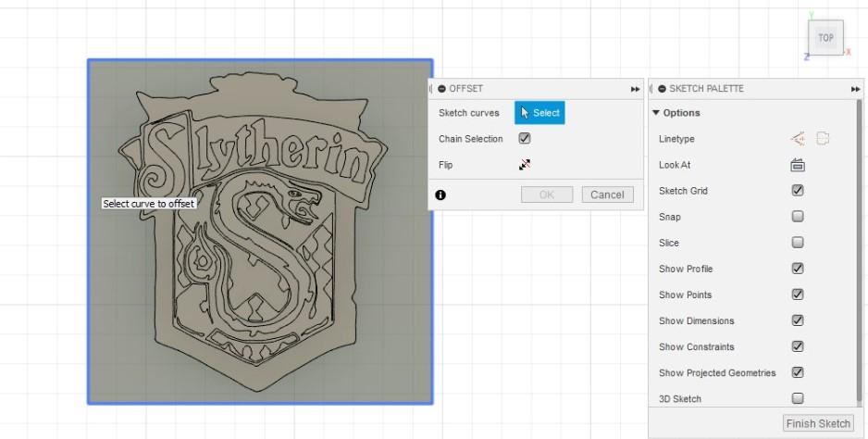Click the Select button for Sketch curves
Viewport: 868px width, 439px height.
(539, 112)
